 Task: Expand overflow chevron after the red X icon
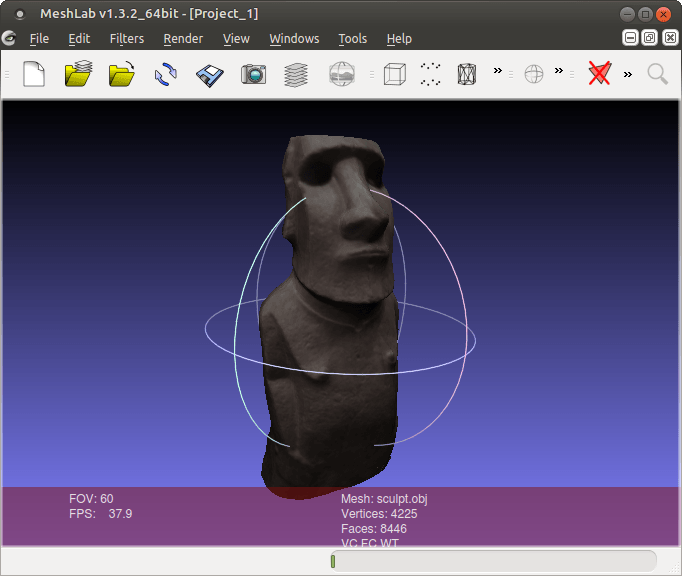pyautogui.click(x=628, y=73)
